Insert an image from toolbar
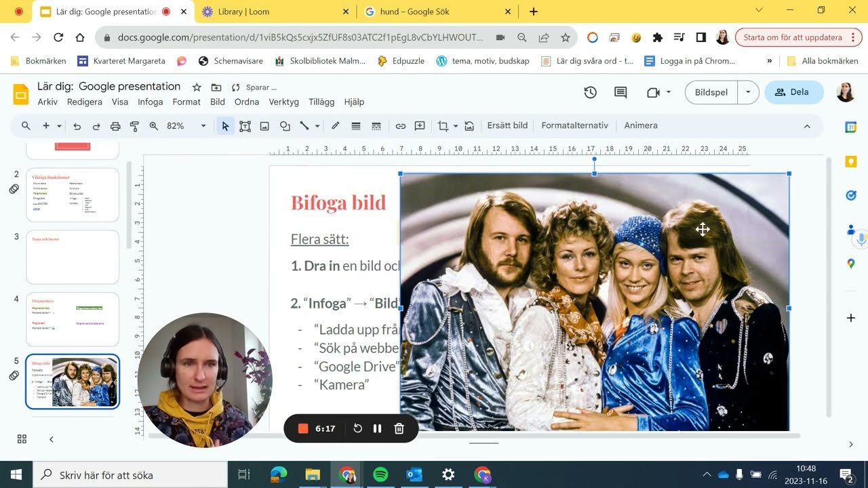 [x=264, y=126]
